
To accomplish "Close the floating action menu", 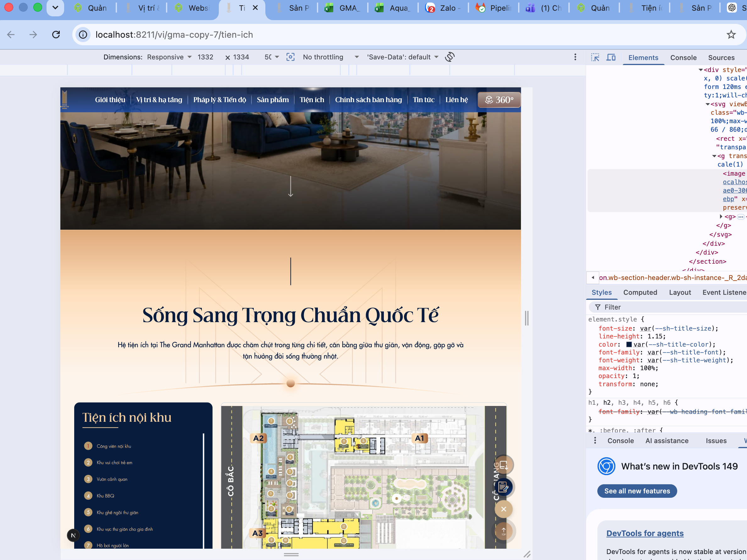I will [504, 509].
